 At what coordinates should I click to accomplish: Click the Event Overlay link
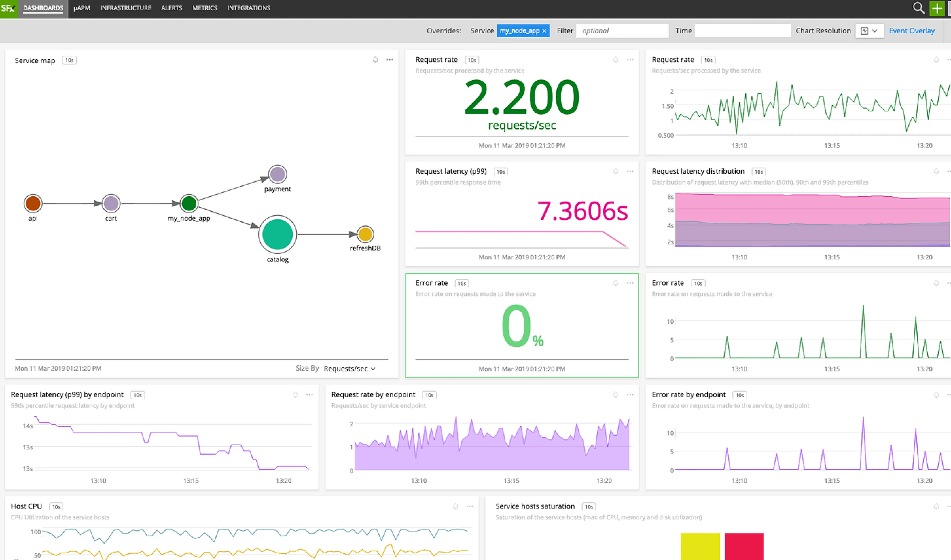point(911,31)
